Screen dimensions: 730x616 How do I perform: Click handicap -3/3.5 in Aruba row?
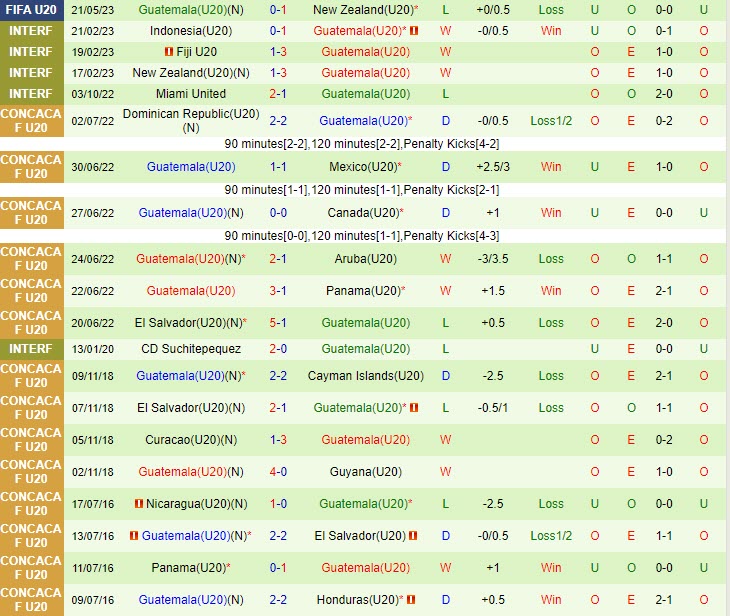click(493, 259)
